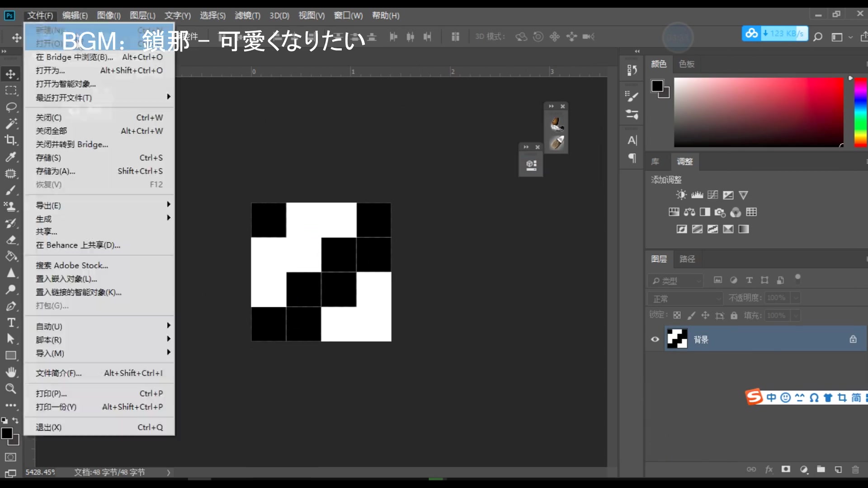The width and height of the screenshot is (868, 488).
Task: Add Levels adjustment
Action: 697,195
